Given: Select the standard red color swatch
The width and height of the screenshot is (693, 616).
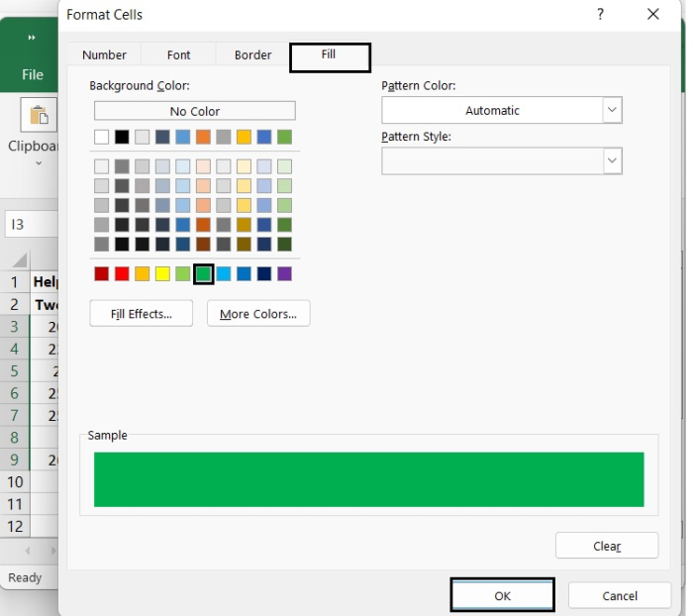Looking at the screenshot, I should [x=122, y=273].
